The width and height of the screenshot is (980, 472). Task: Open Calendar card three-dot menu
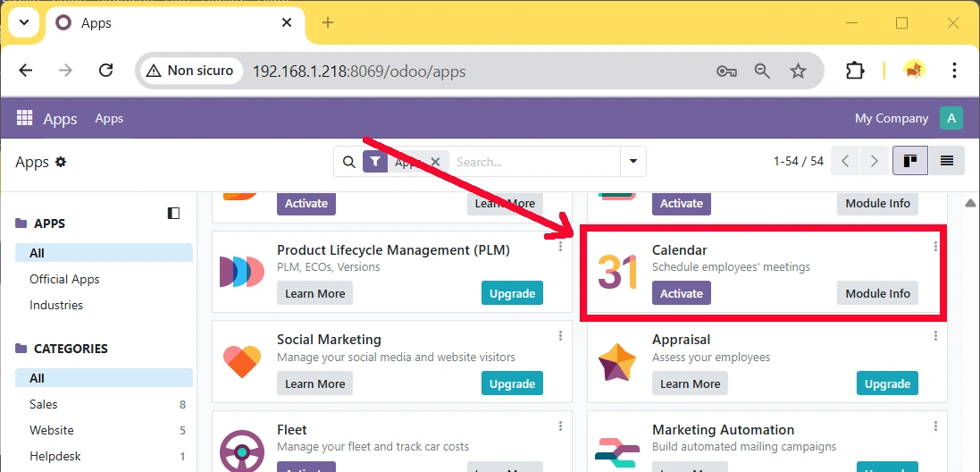(935, 247)
